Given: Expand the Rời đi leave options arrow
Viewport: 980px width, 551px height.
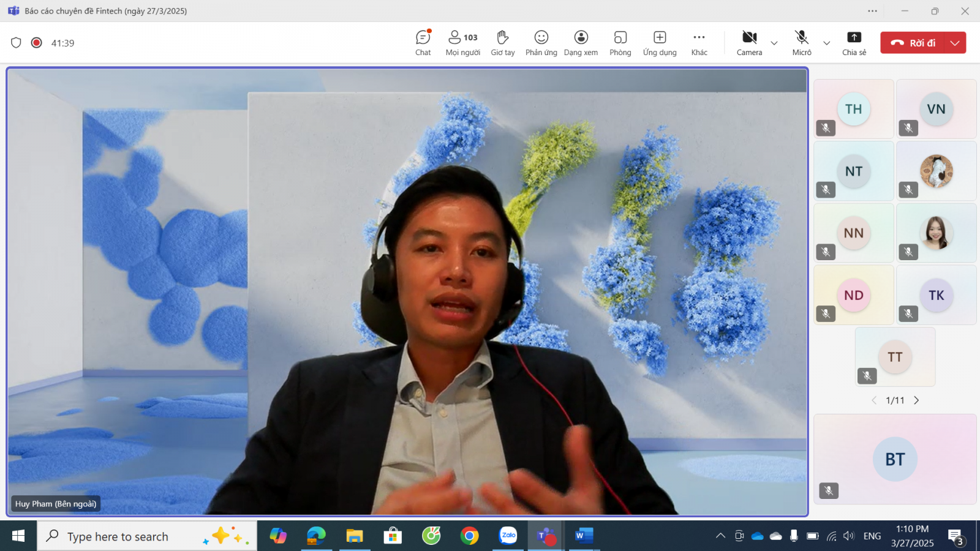Looking at the screenshot, I should (x=955, y=43).
